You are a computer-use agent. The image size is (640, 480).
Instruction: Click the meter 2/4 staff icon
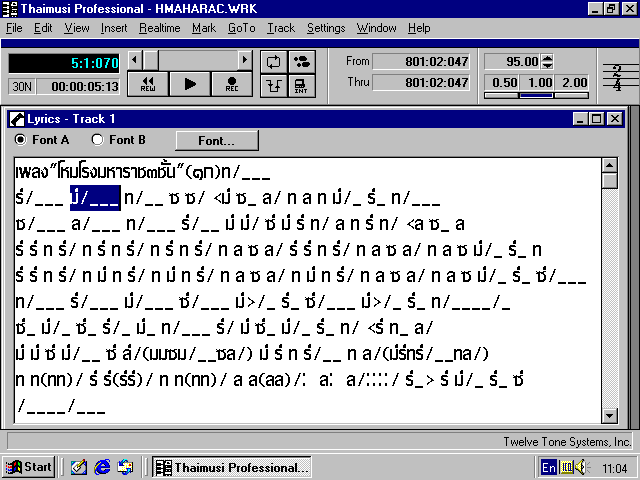pos(618,77)
